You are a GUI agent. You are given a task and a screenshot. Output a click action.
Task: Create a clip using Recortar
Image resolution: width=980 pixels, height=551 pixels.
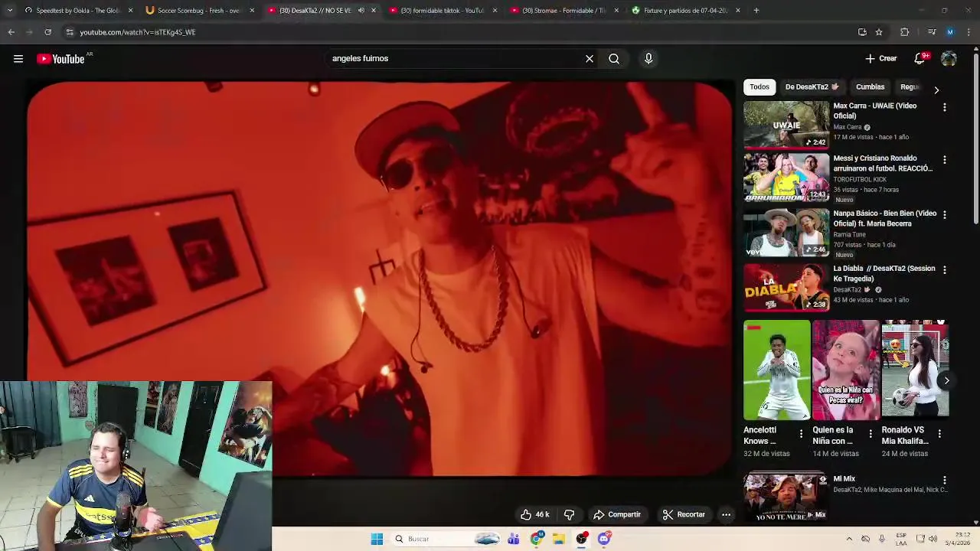[684, 514]
